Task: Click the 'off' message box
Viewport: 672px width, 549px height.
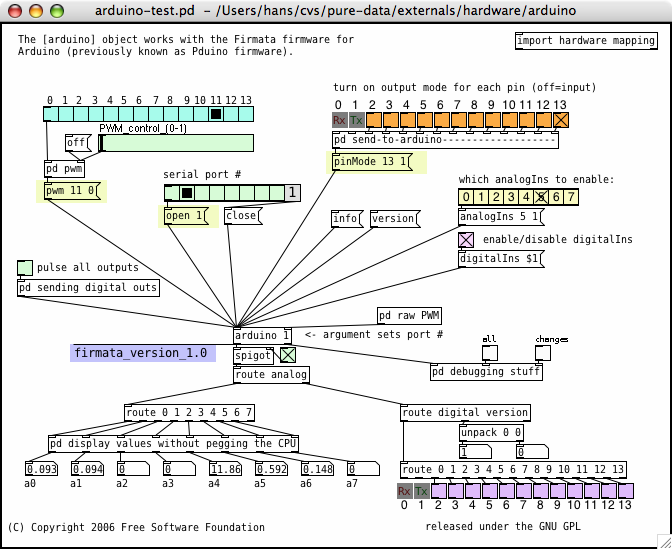Action: (x=77, y=143)
